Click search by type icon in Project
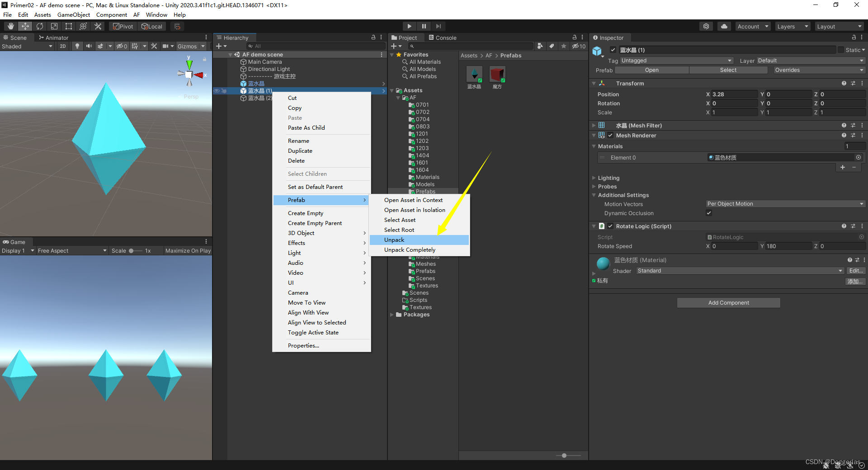 coord(540,46)
